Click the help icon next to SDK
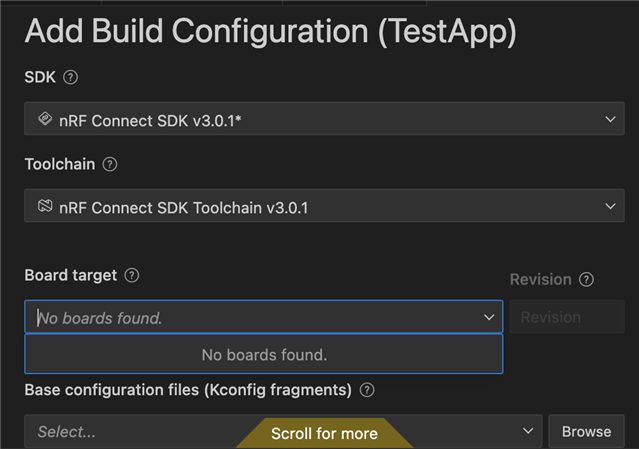 (71, 77)
